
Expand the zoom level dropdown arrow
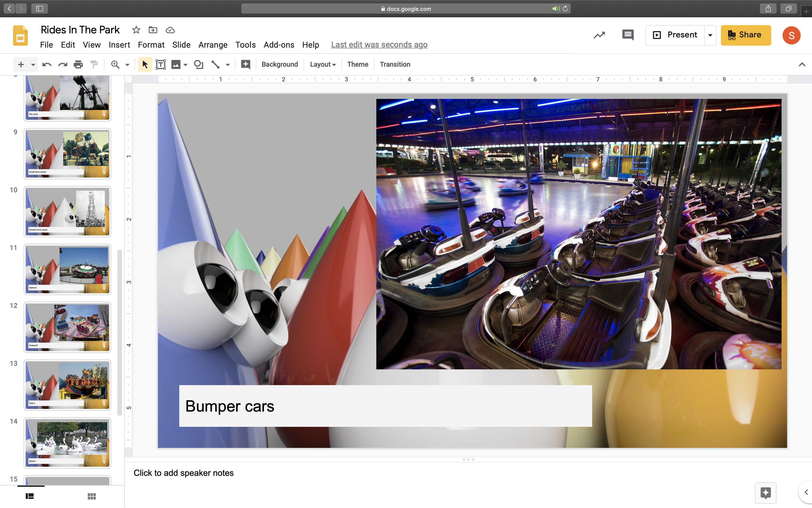pyautogui.click(x=127, y=64)
